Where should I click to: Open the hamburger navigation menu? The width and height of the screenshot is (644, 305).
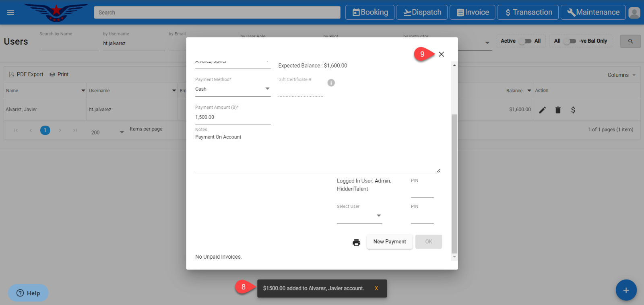point(10,12)
